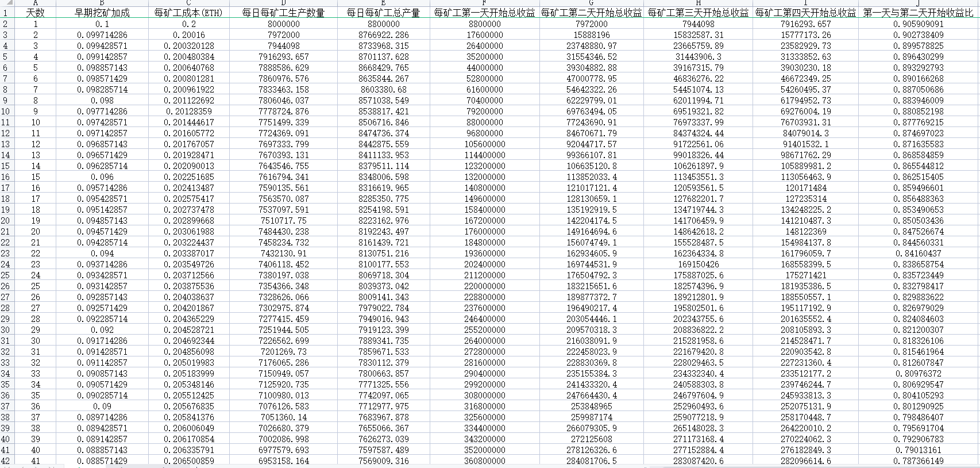The image size is (980, 468).
Task: Select column header C
Action: pos(189,3)
